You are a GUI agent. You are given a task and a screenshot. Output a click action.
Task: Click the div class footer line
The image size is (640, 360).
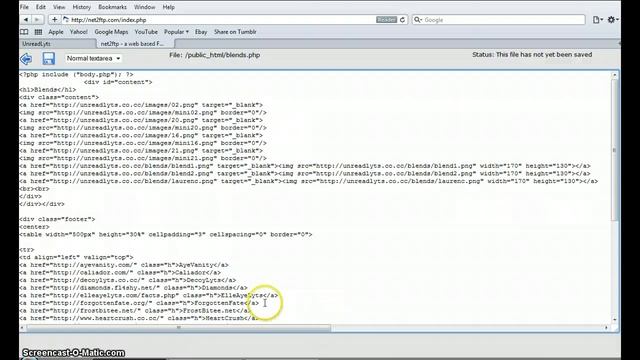[57, 219]
